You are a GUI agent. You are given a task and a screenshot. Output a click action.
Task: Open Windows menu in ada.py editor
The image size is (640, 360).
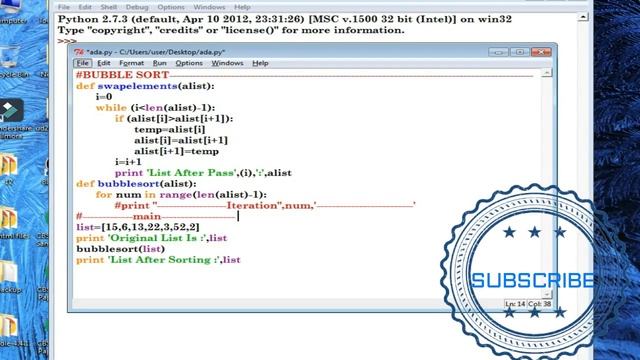pos(227,63)
